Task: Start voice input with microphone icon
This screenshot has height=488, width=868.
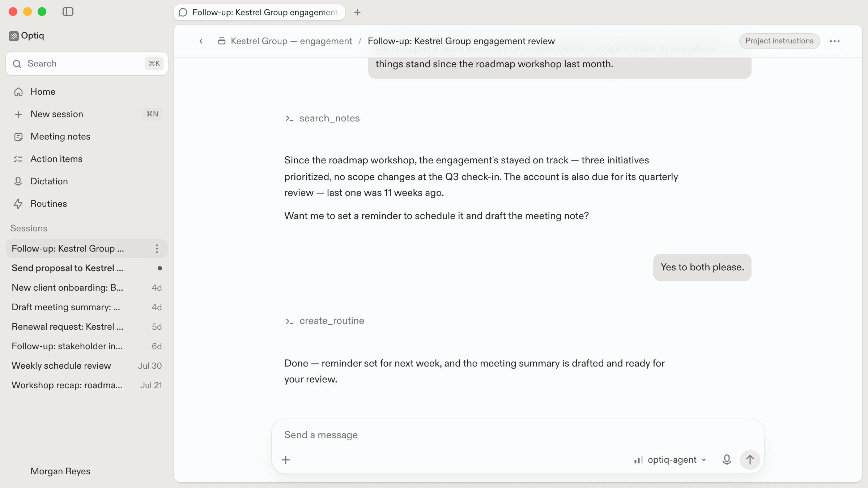Action: pyautogui.click(x=727, y=460)
